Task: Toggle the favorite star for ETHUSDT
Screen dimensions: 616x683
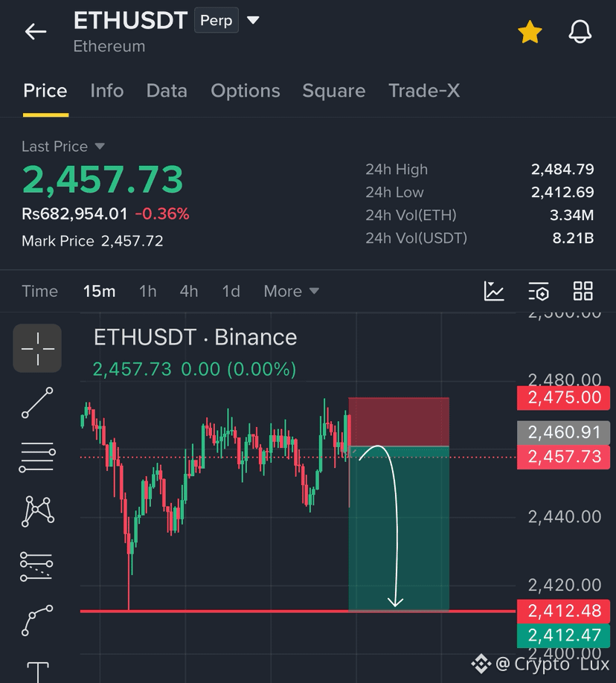Action: click(530, 32)
